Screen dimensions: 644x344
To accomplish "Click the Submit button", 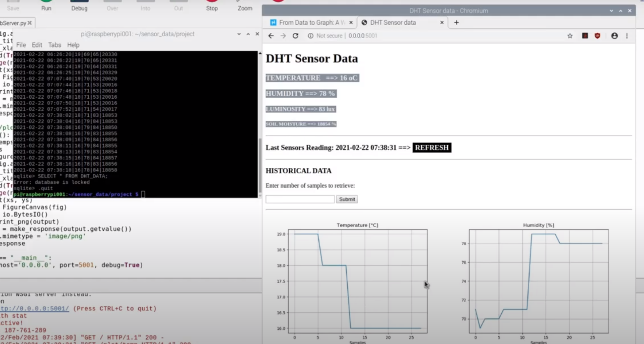I will click(347, 199).
